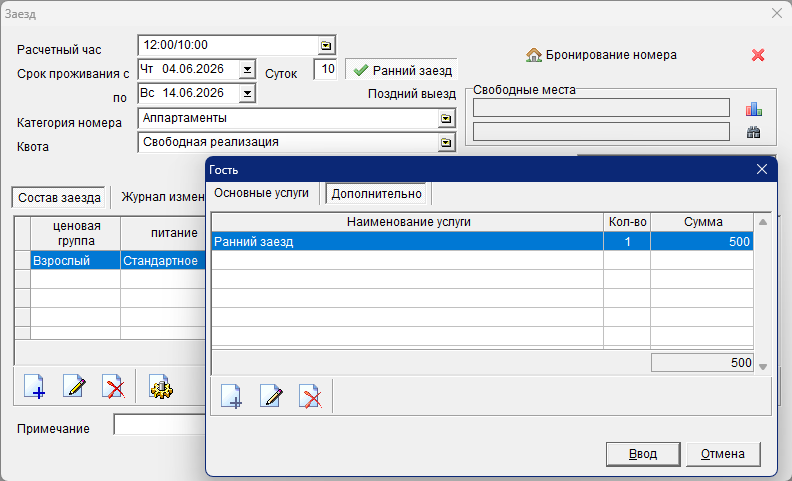Click the Свободная реализация quota field

tap(288, 142)
